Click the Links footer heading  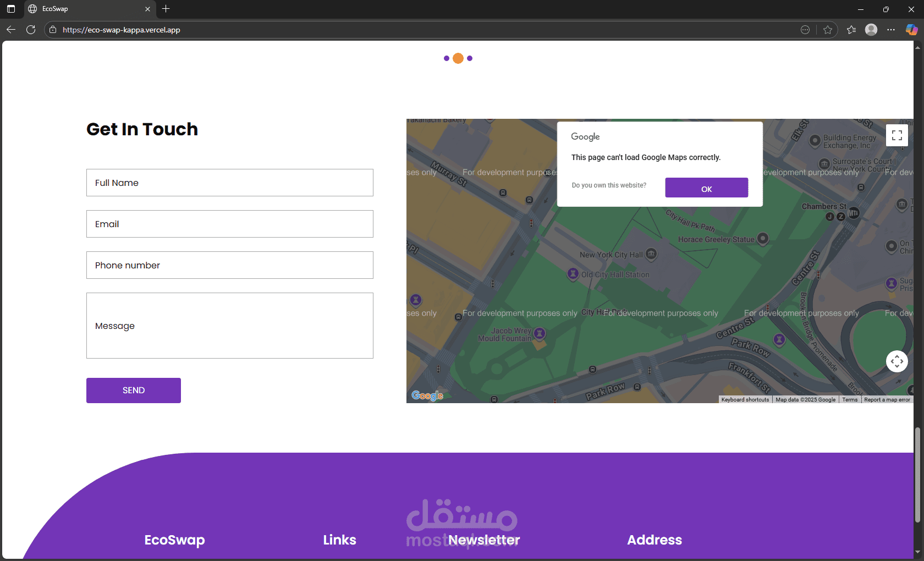(339, 540)
